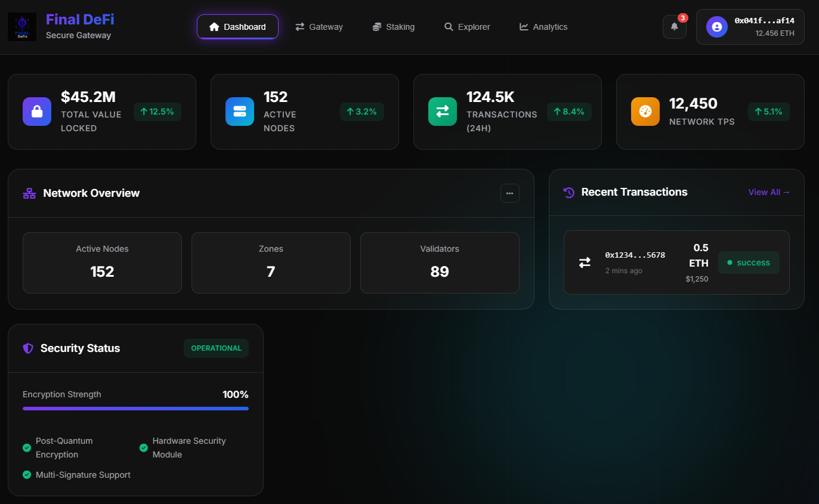Image resolution: width=819 pixels, height=504 pixels.
Task: Click the wallet avatar icon
Action: [717, 27]
